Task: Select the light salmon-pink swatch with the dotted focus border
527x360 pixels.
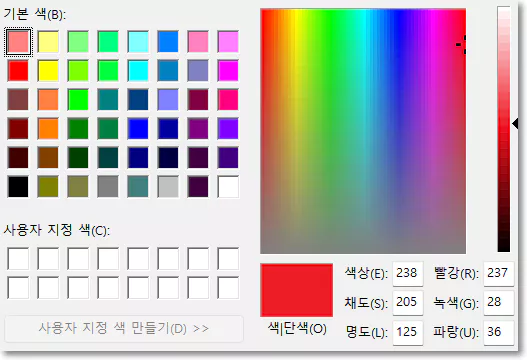Action: tap(18, 42)
